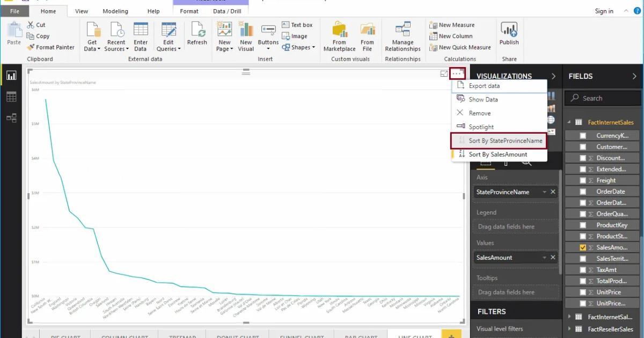
Task: Enable the UnitPrice field checkbox
Action: point(583,292)
